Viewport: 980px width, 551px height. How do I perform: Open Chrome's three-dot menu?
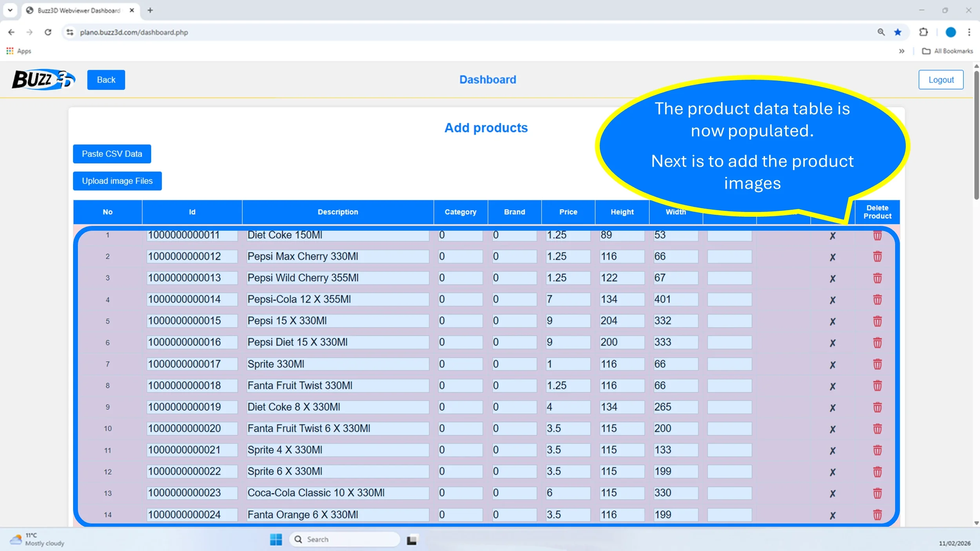[x=969, y=32]
